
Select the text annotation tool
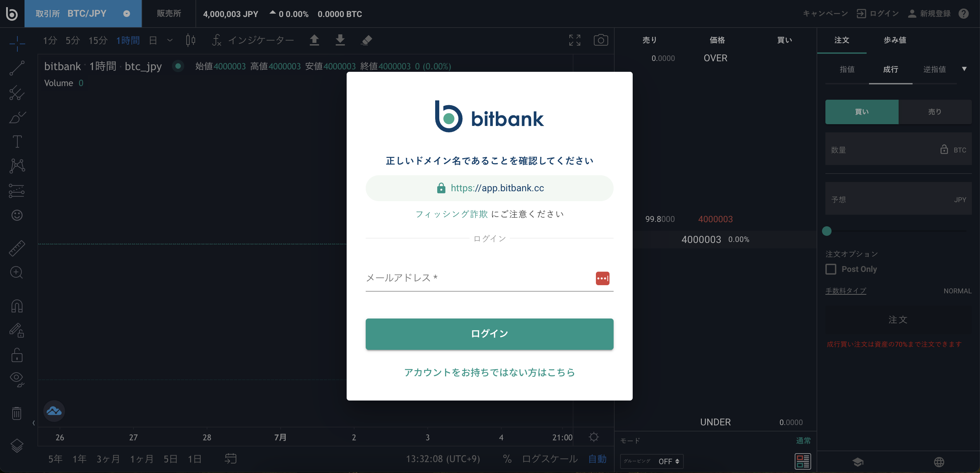[x=17, y=142]
